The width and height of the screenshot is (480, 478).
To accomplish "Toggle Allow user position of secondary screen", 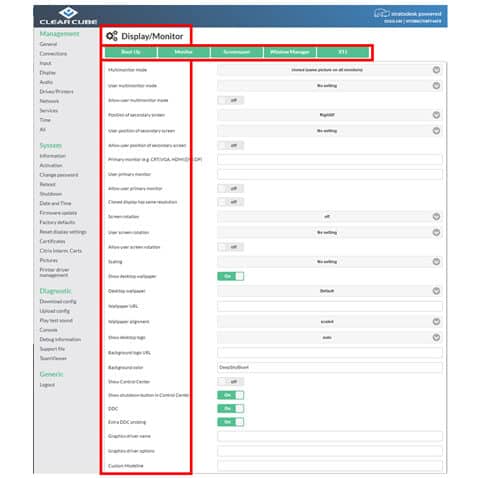I will (x=230, y=145).
